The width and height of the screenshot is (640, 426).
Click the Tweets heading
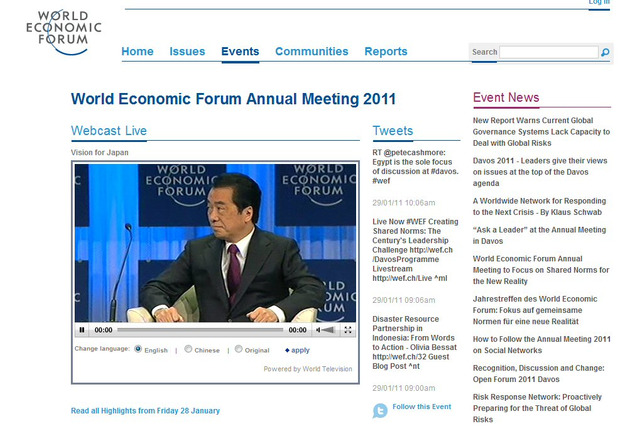(393, 131)
